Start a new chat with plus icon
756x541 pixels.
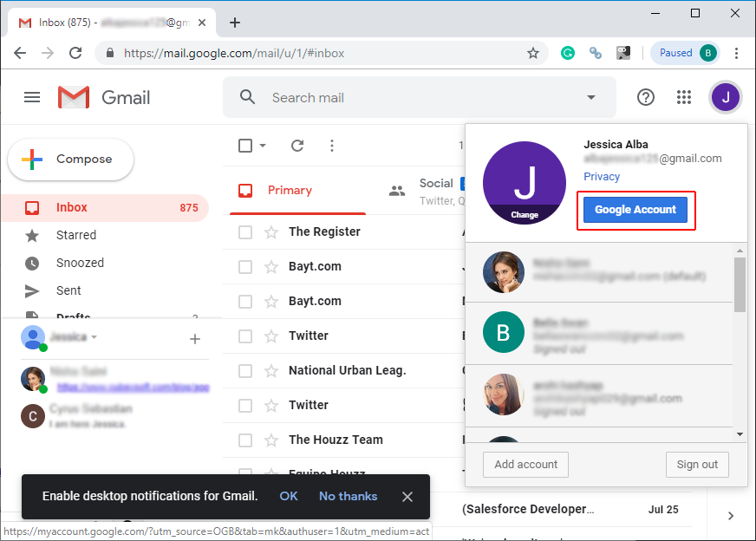[195, 339]
